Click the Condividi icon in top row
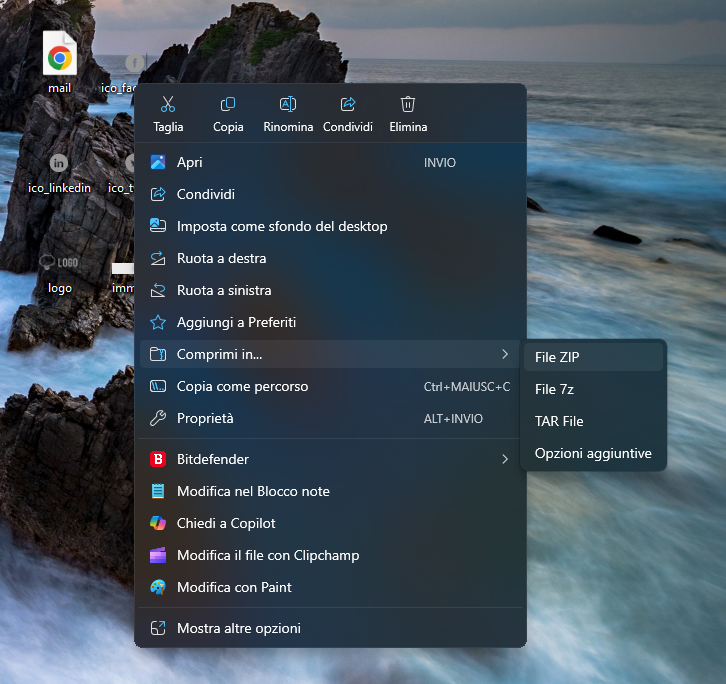Viewport: 726px width, 684px height. (348, 105)
